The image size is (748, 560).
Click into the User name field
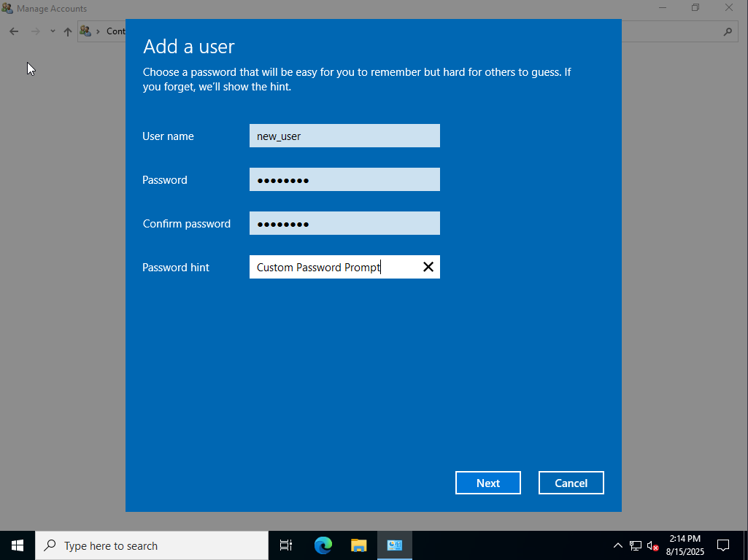coord(344,136)
